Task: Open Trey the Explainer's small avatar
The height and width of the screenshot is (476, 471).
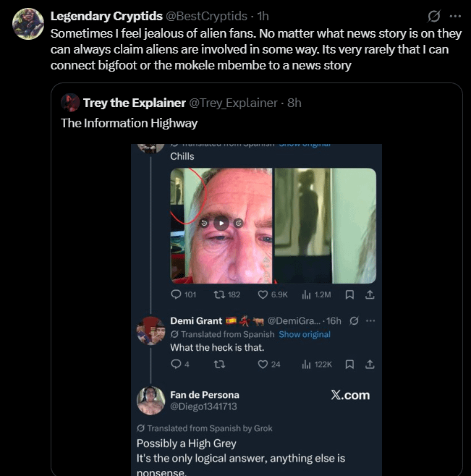Action: [x=70, y=103]
